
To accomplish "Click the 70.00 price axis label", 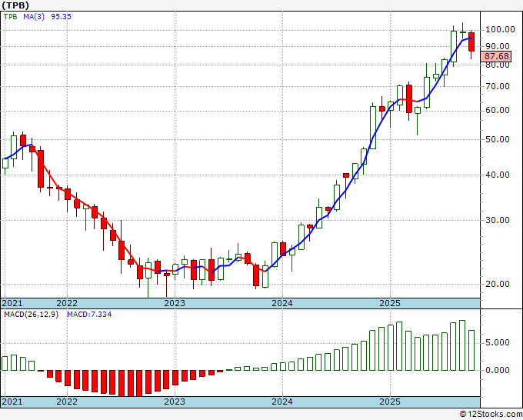I will click(498, 86).
